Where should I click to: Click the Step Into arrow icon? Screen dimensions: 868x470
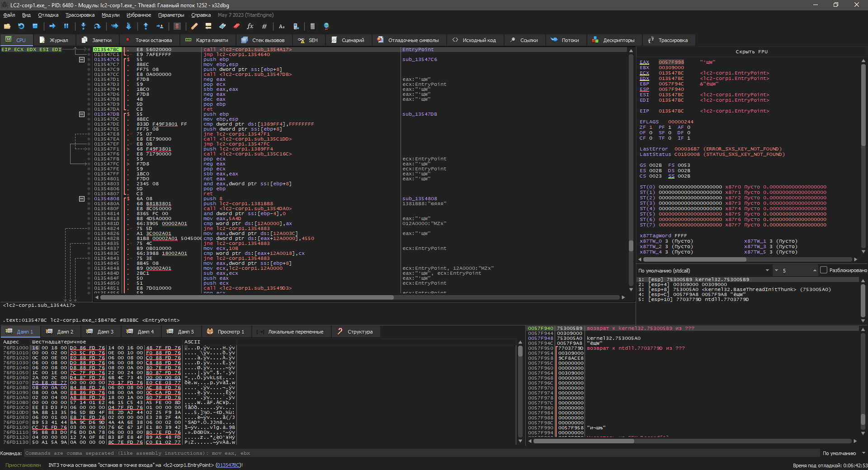[83, 26]
